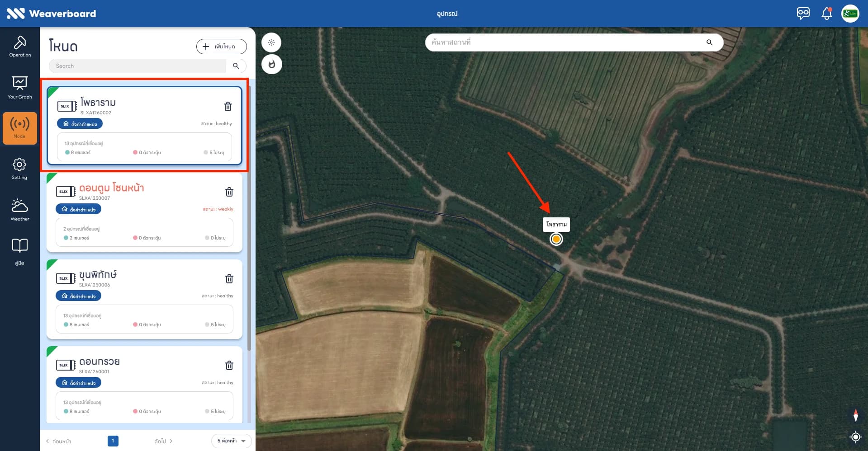
Task: Go to ถัดไป next page
Action: 163,441
